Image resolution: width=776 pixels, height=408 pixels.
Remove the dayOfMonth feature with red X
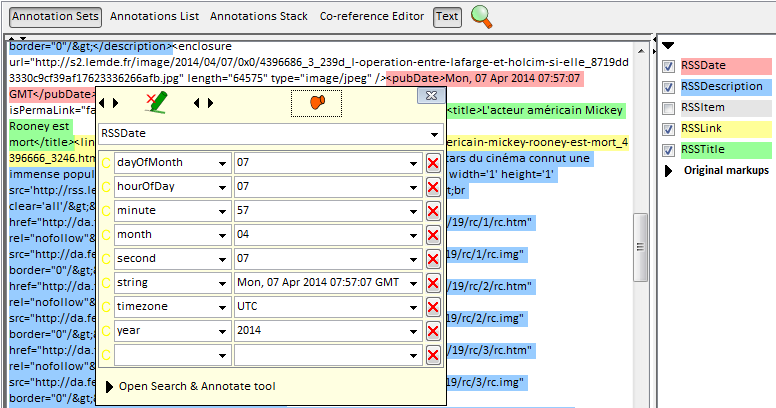pos(433,162)
